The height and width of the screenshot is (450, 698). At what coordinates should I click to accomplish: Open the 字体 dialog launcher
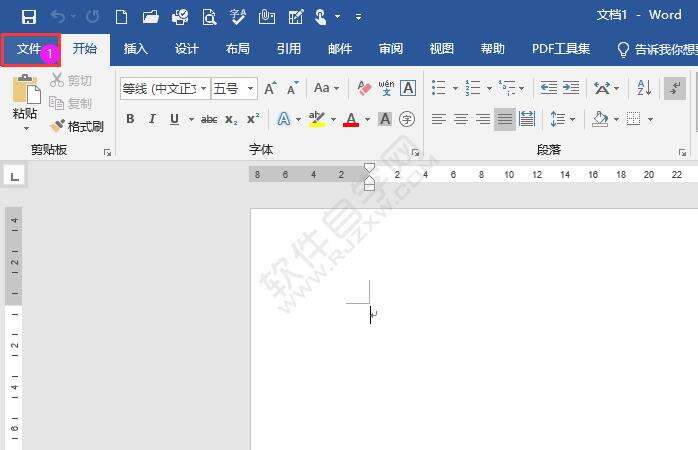[415, 153]
